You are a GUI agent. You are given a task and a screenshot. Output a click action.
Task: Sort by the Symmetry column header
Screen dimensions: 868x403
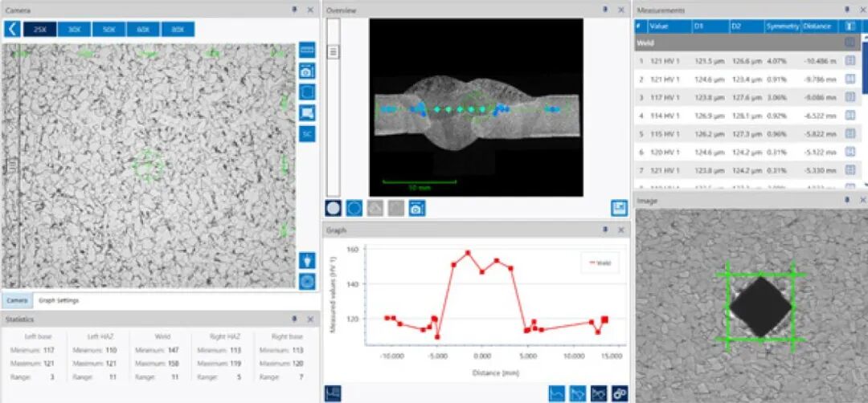tap(783, 26)
